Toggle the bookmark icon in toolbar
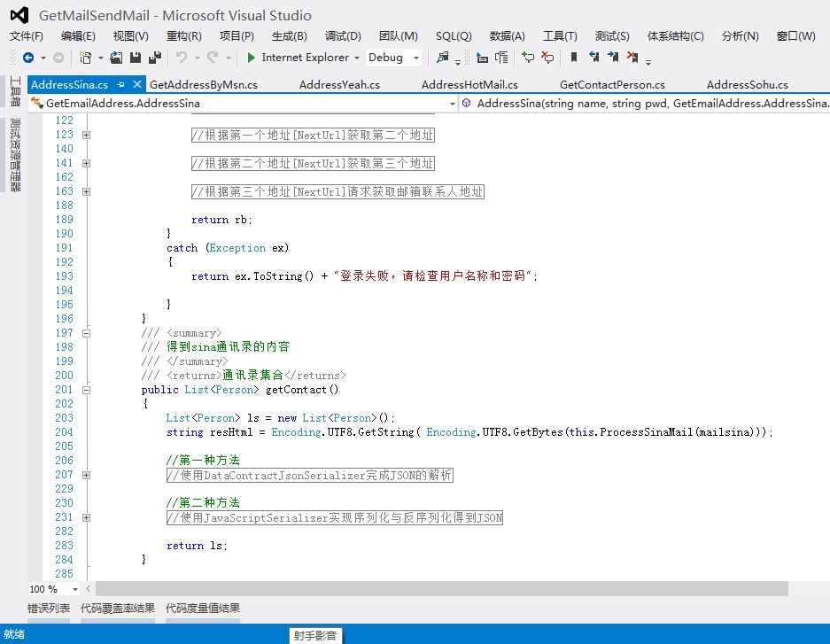The height and width of the screenshot is (644, 830). click(x=574, y=58)
